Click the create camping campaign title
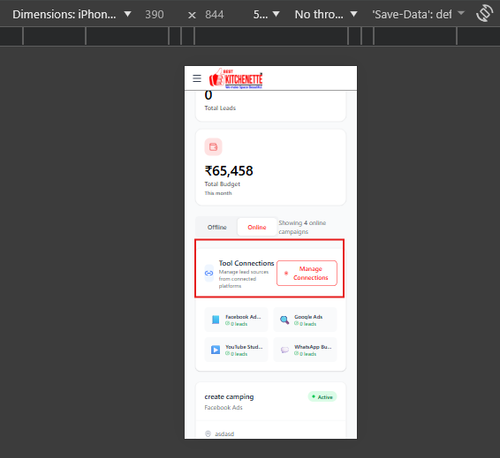 tap(229, 397)
